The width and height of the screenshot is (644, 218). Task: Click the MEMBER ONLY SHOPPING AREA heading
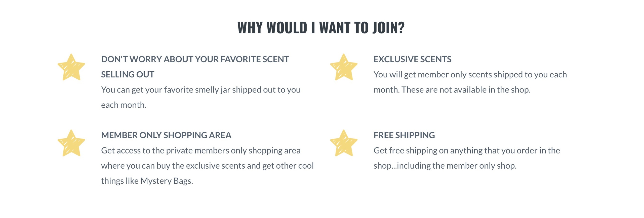point(166,135)
